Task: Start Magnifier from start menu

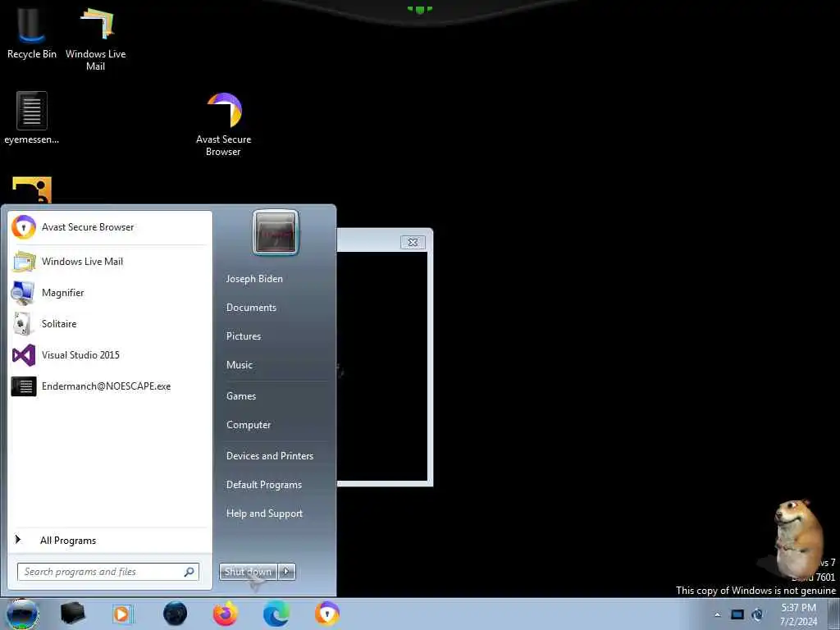Action: [109, 293]
